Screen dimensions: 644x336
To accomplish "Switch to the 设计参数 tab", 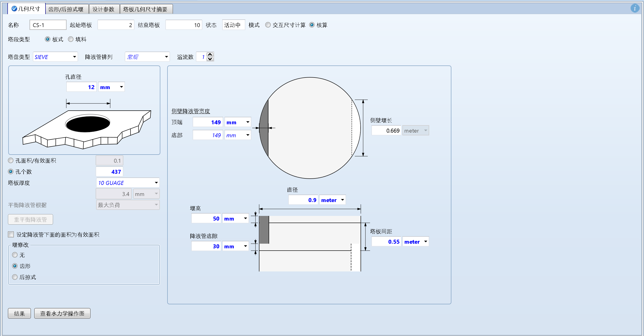I will click(x=103, y=9).
